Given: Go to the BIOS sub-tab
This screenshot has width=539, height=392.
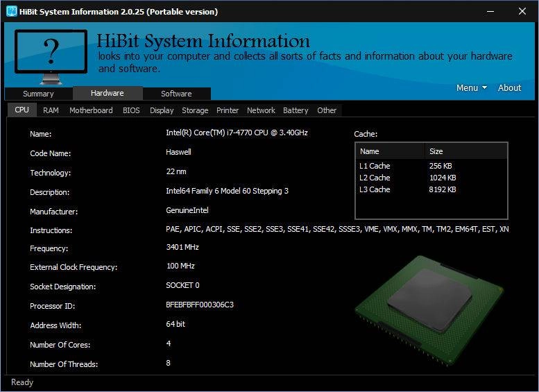Looking at the screenshot, I should (x=131, y=110).
